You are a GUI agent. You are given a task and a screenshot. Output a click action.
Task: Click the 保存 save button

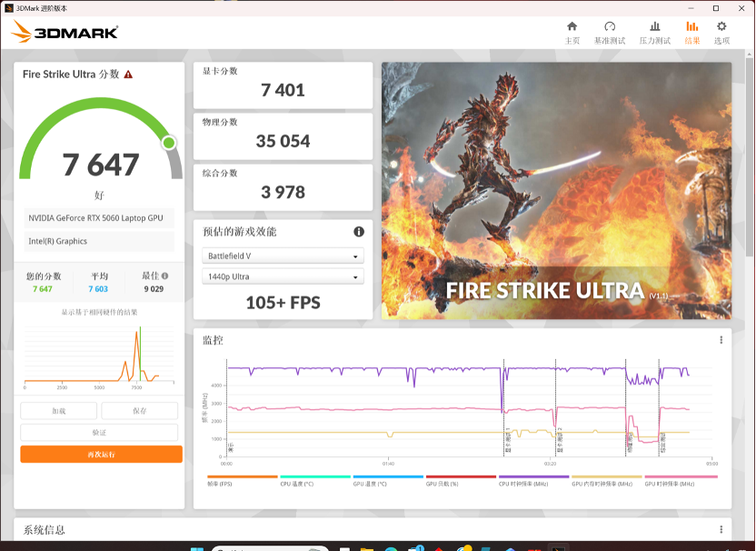coord(140,411)
